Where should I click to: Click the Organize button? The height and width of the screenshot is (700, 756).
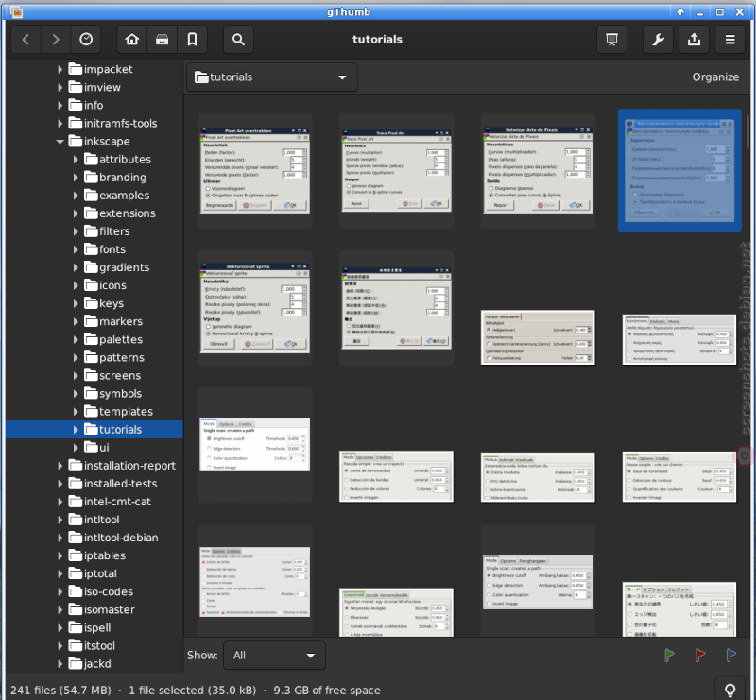coord(715,77)
